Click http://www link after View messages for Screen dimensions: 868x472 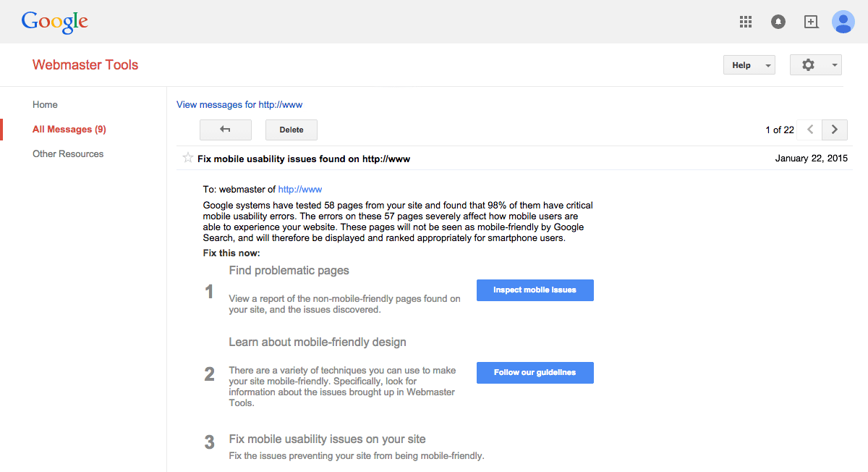(281, 105)
